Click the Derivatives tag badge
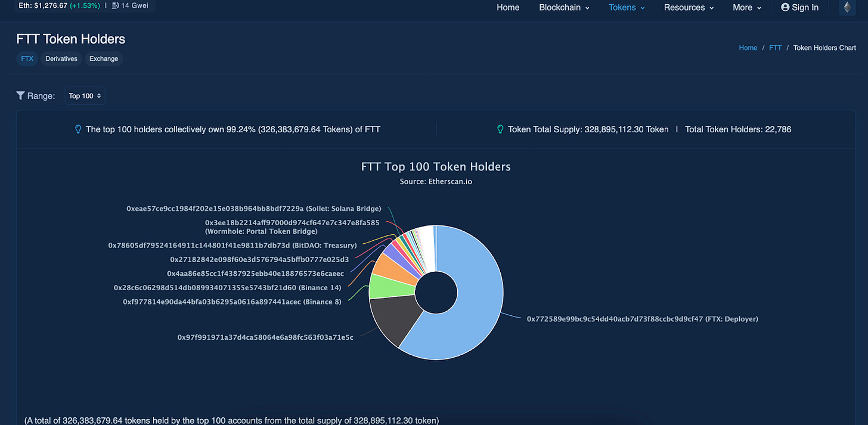868x425 pixels. tap(61, 58)
